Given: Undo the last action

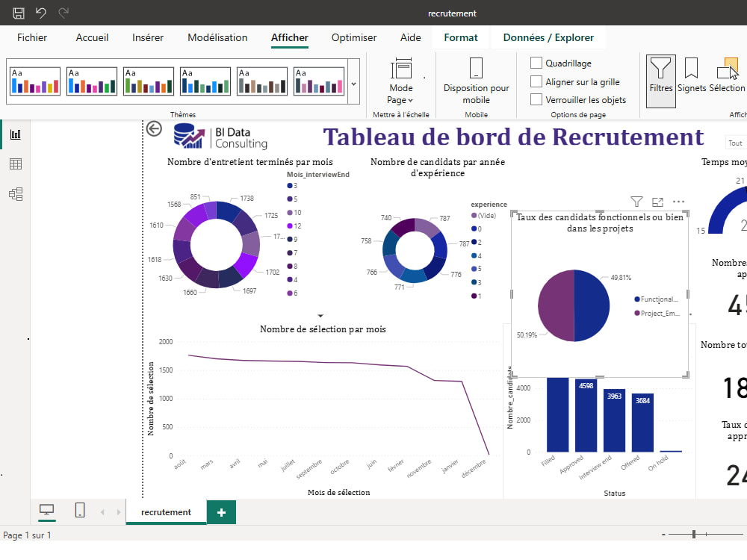Looking at the screenshot, I should [x=41, y=13].
